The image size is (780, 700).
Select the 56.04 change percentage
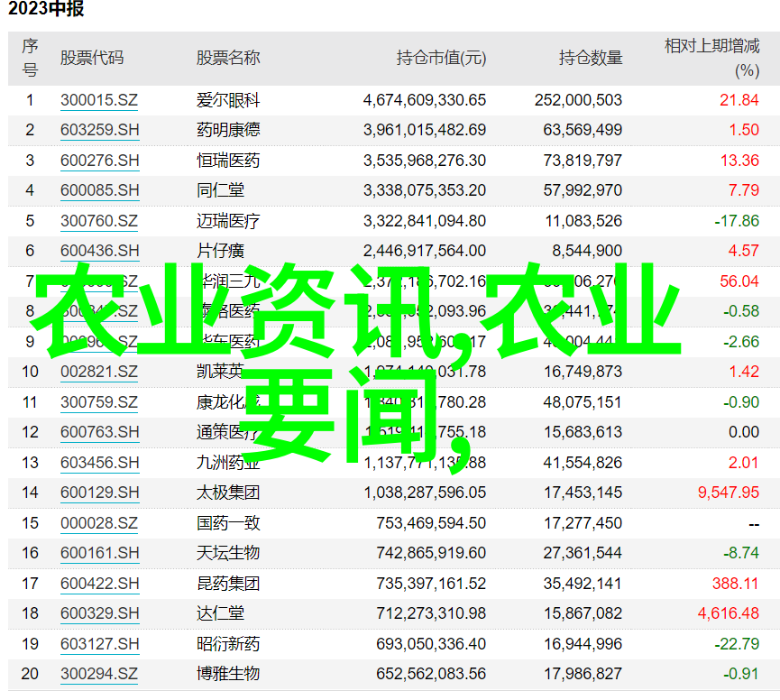739,281
